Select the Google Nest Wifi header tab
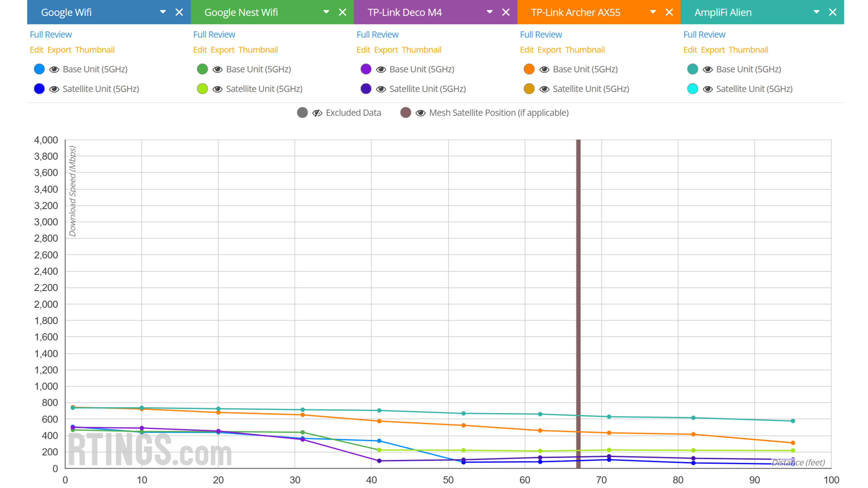The height and width of the screenshot is (488, 868). coord(241,12)
